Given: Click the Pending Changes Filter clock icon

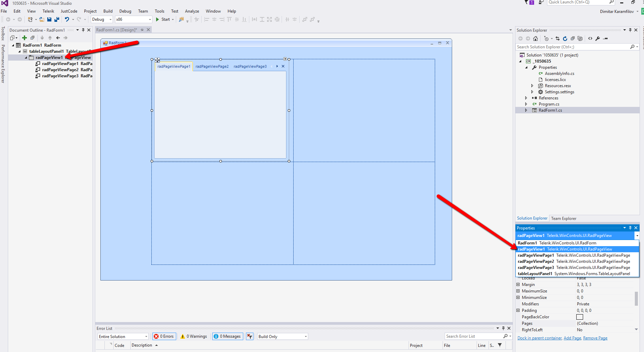Looking at the screenshot, I should pyautogui.click(x=546, y=38).
